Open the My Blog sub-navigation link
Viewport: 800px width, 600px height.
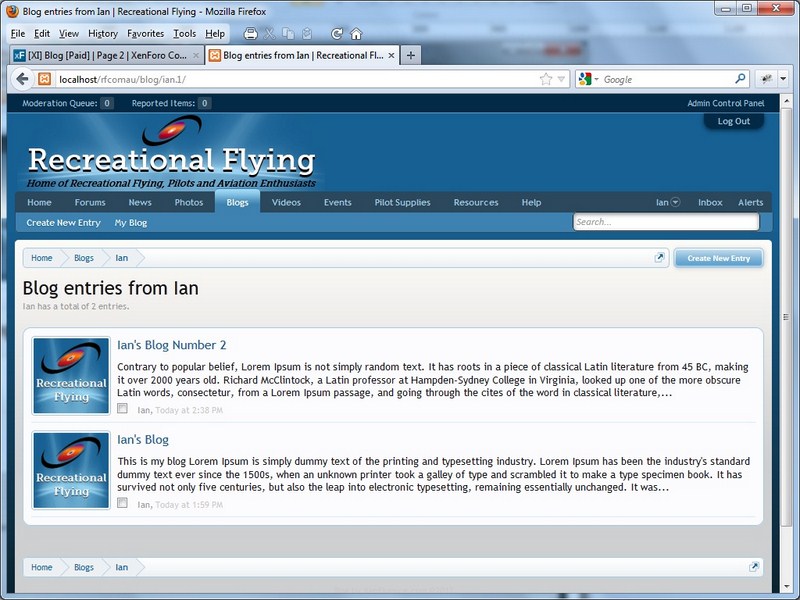(x=131, y=223)
